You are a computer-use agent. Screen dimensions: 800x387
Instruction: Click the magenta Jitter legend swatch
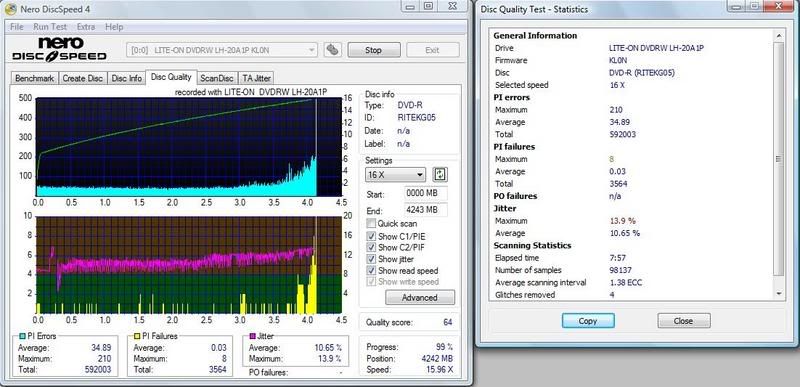coord(253,336)
